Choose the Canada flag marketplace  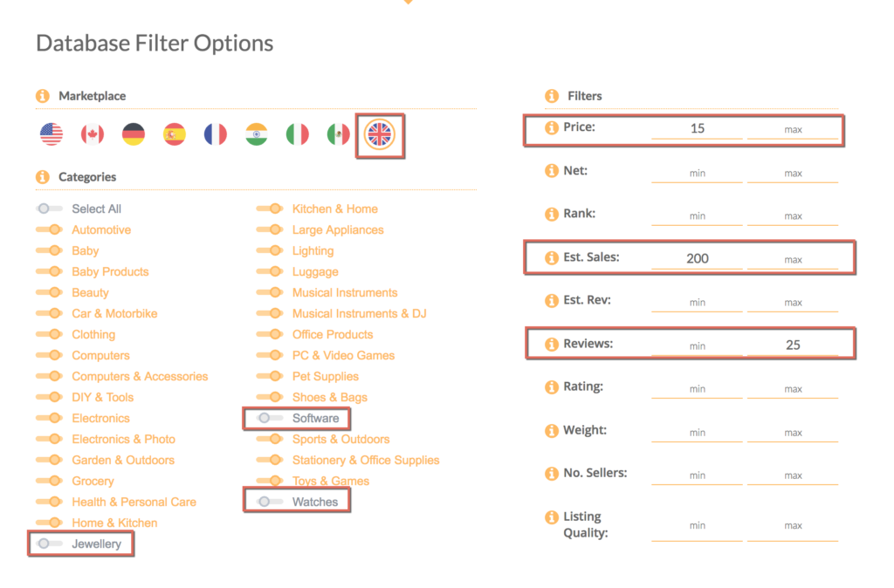coord(93,134)
